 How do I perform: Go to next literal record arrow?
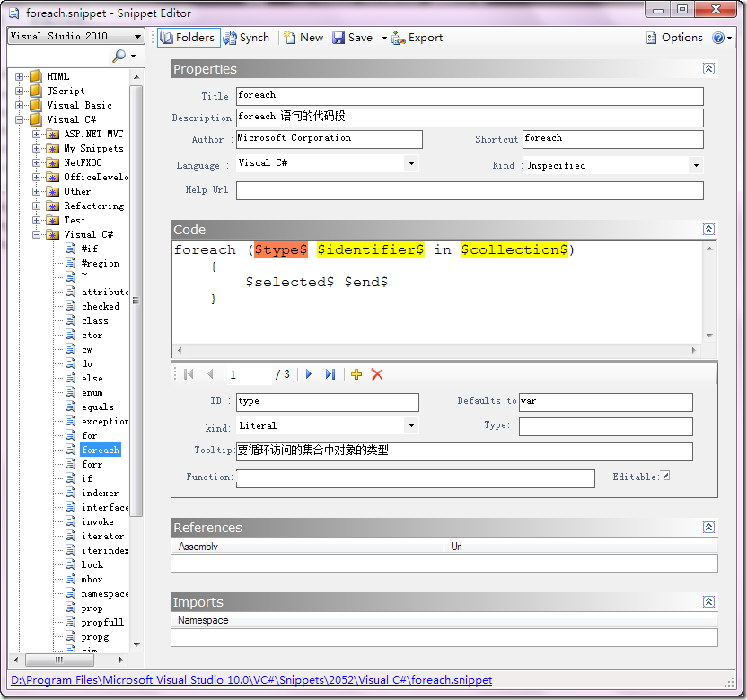point(309,374)
